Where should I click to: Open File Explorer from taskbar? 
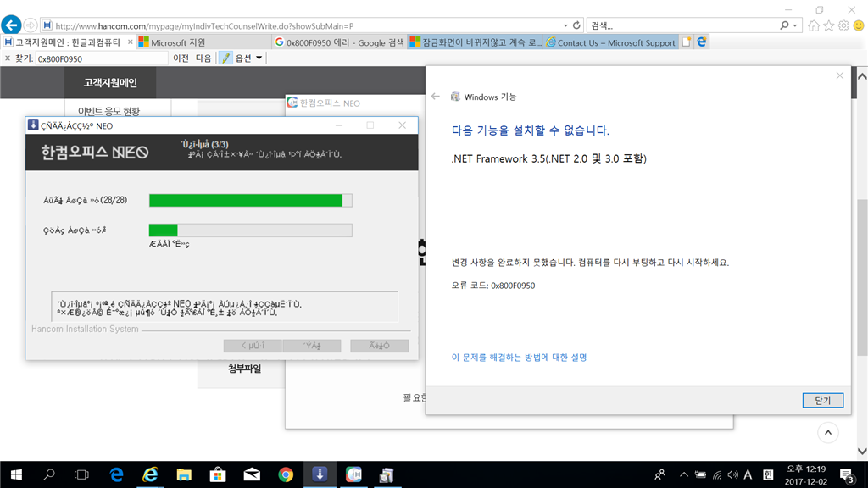click(184, 474)
